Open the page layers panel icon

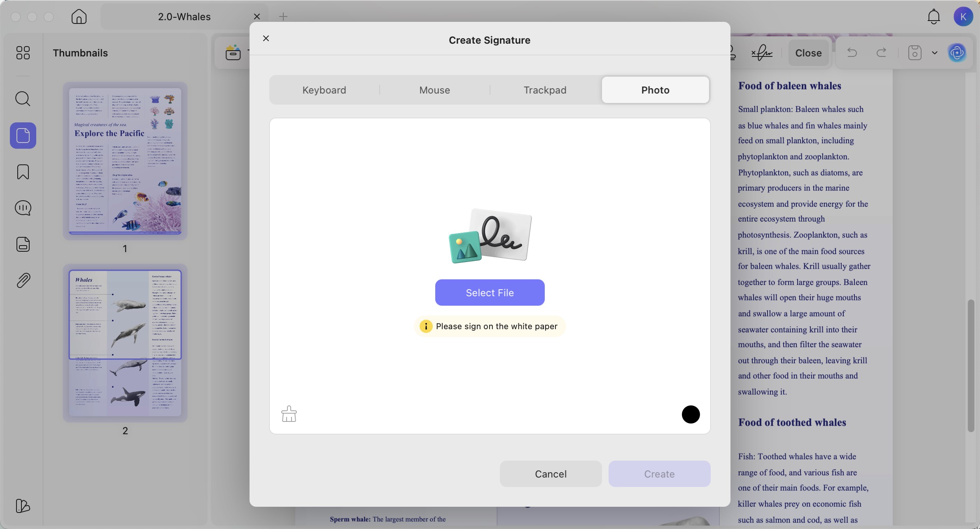point(23,244)
